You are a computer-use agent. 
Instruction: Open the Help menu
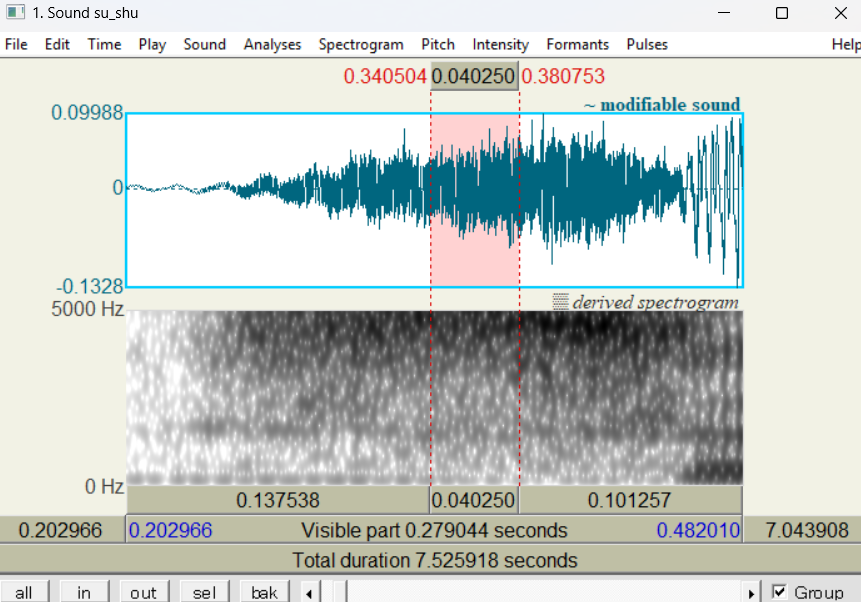(x=846, y=44)
